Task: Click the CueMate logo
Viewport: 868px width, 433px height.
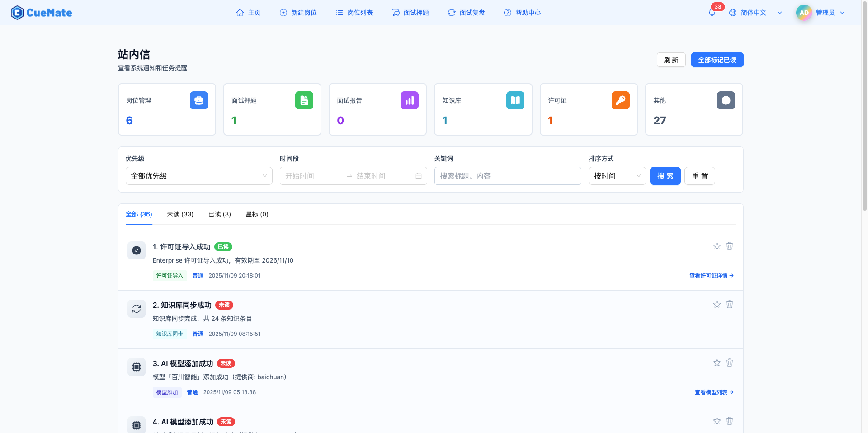Action: 41,12
